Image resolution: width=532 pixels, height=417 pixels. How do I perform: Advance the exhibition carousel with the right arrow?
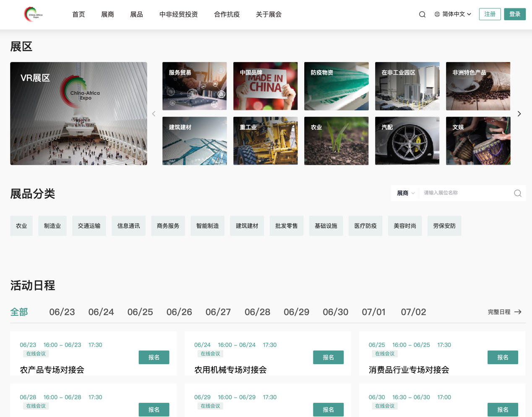[x=519, y=114]
